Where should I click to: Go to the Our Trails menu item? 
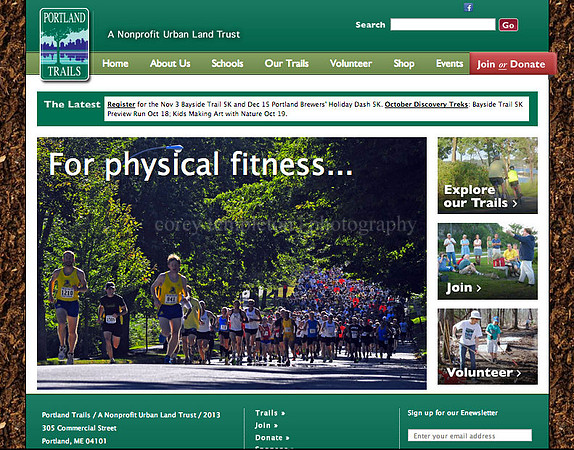pos(287,63)
